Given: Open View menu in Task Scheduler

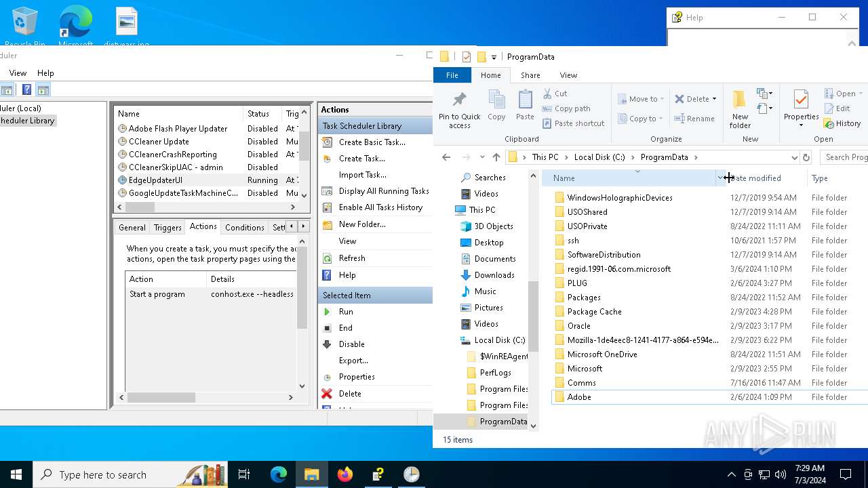Looking at the screenshot, I should (18, 73).
